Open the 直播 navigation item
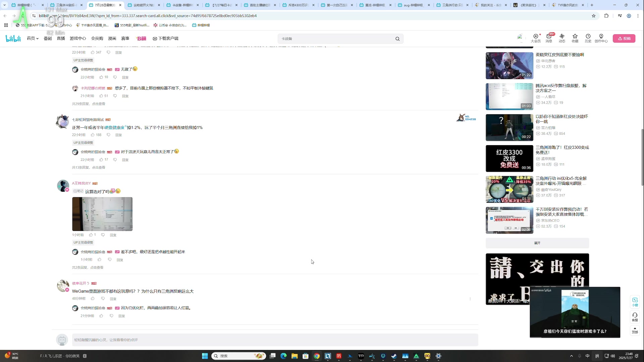The image size is (644, 362). [61, 39]
